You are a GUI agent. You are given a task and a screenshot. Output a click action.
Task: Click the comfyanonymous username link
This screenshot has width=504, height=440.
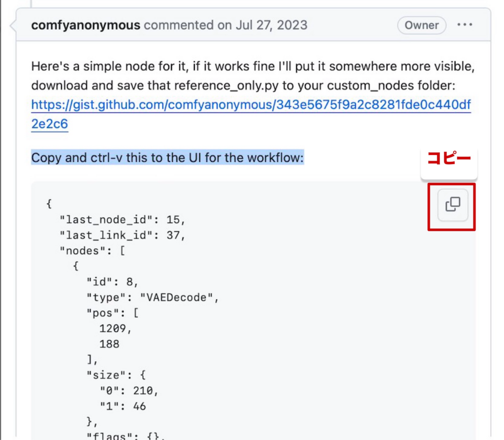tap(86, 25)
